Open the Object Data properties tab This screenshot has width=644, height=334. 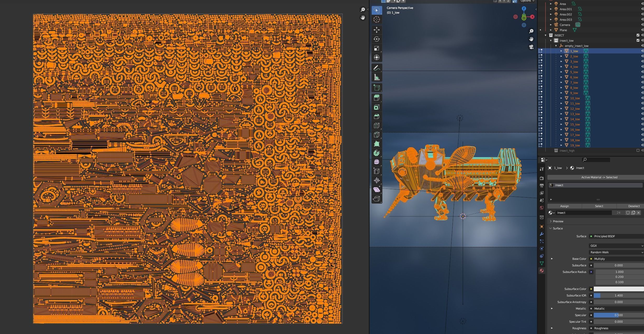click(x=542, y=263)
